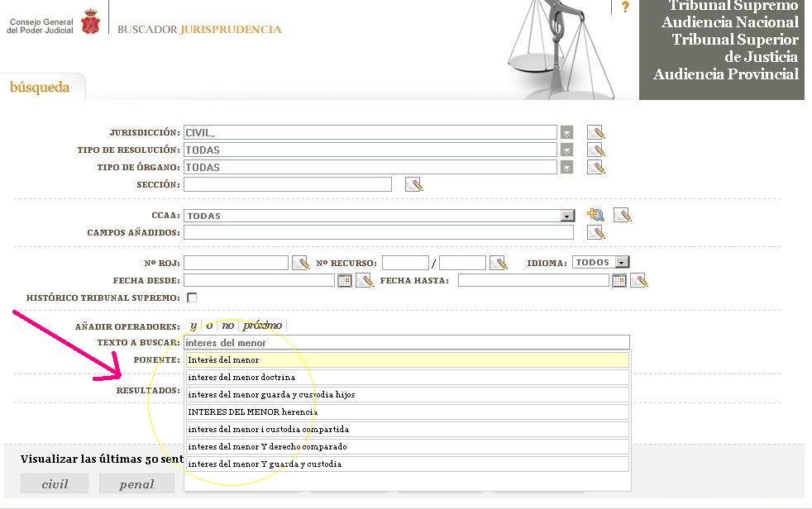Screen dimensions: 812x509
Task: Expand the Jurisdicción dropdown arrow
Action: [x=566, y=132]
